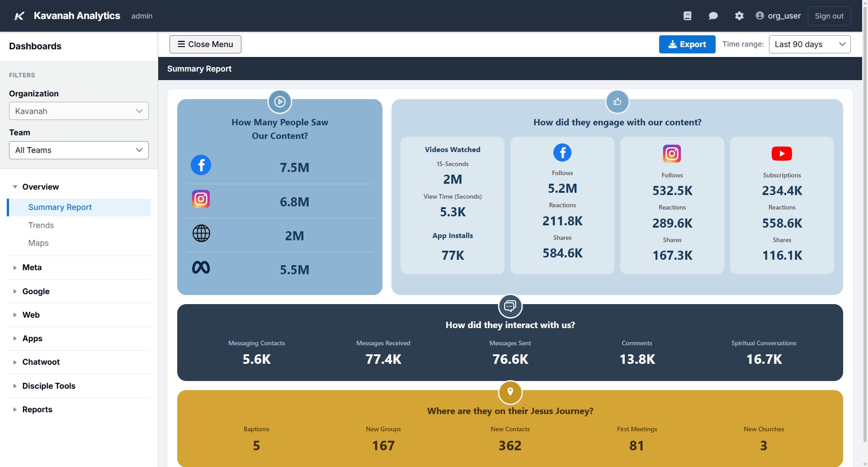Viewport: 868px width, 467px height.
Task: Click the Facebook icon next to 7.5M
Action: (201, 165)
